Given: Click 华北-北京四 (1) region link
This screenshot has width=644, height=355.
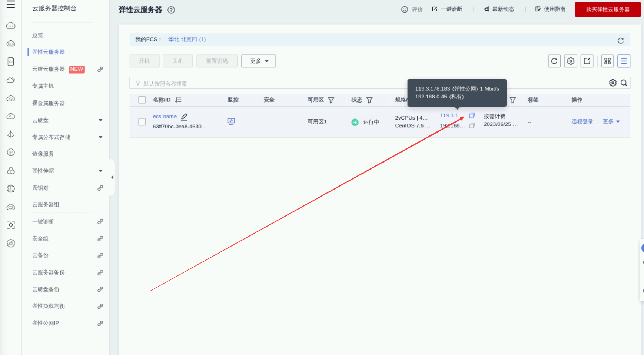Looking at the screenshot, I should [187, 39].
